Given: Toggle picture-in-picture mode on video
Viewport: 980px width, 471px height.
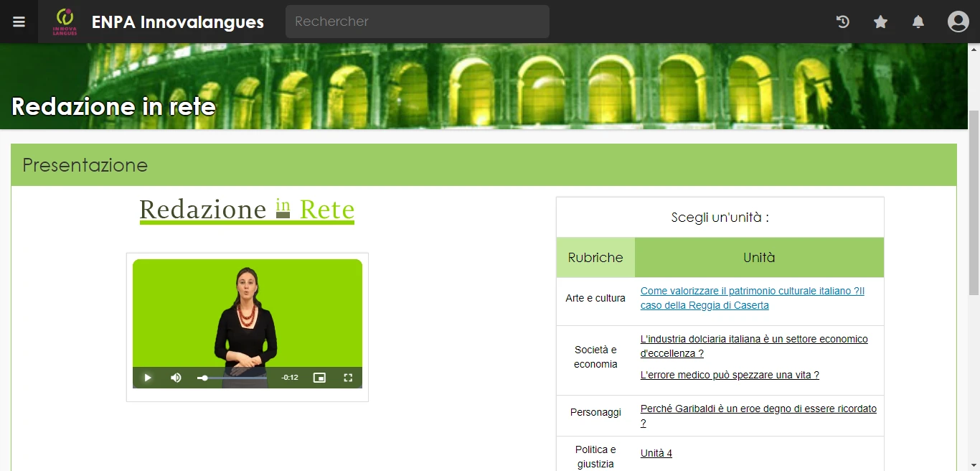Looking at the screenshot, I should coord(319,378).
